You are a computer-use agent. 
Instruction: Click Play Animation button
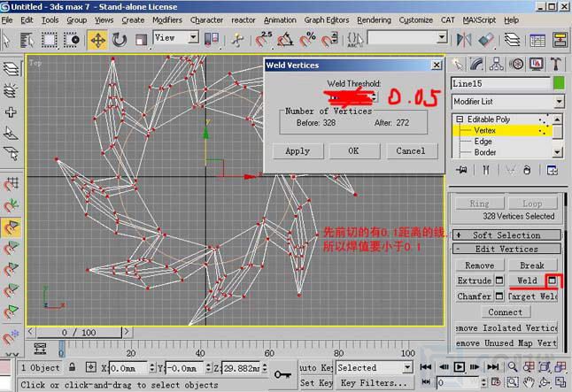tap(460, 367)
